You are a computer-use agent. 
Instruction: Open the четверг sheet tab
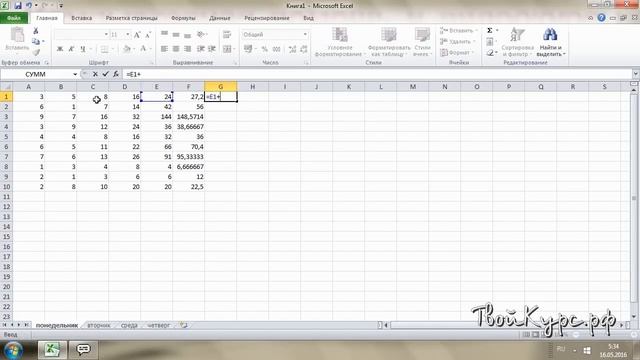point(158,325)
